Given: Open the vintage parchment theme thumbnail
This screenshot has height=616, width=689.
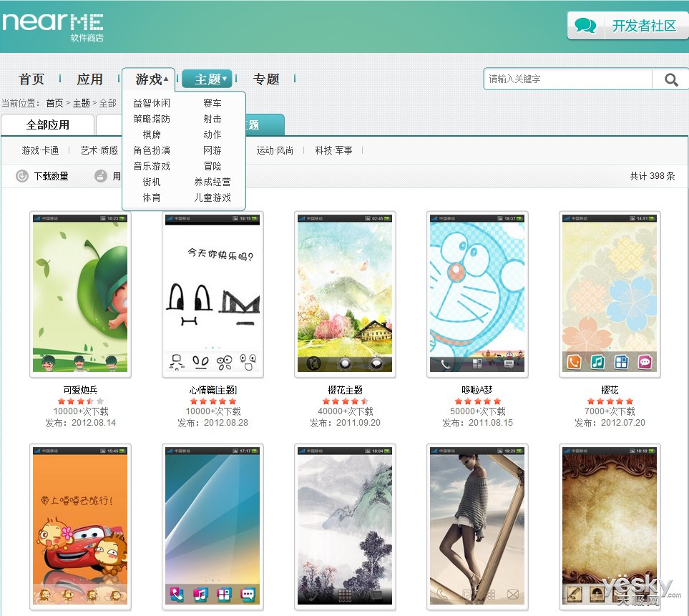Looking at the screenshot, I should [x=610, y=527].
